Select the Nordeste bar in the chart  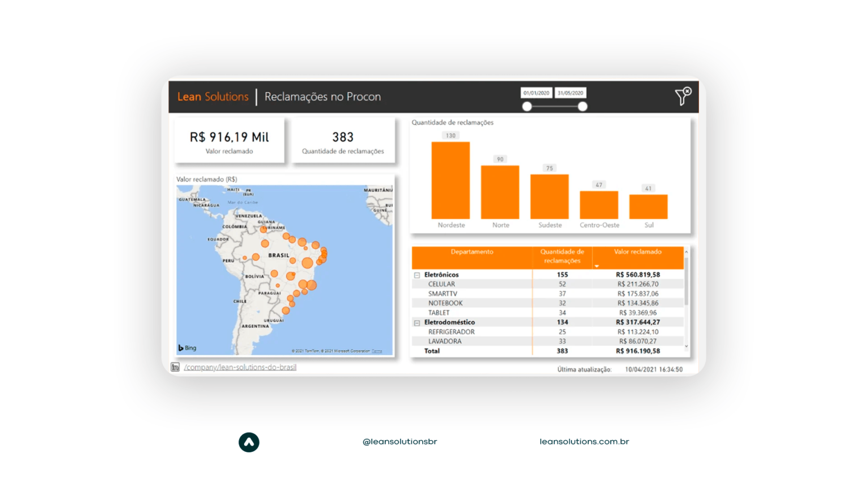450,181
